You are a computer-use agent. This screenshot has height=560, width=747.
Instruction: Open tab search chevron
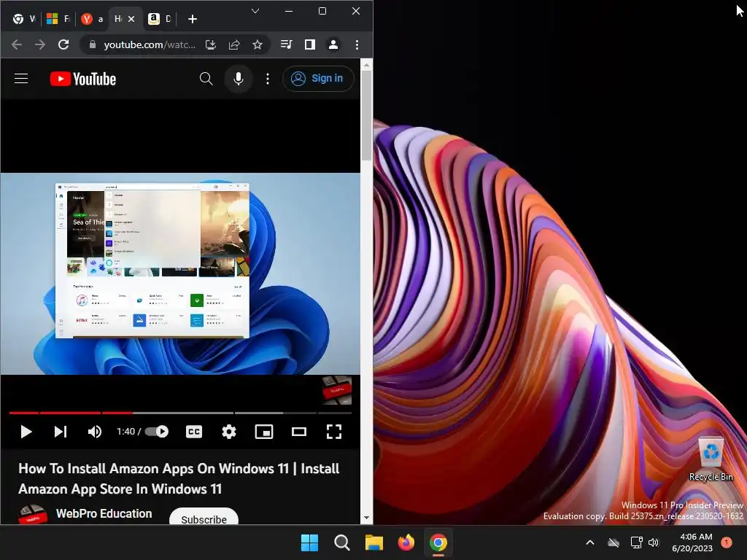(x=255, y=11)
